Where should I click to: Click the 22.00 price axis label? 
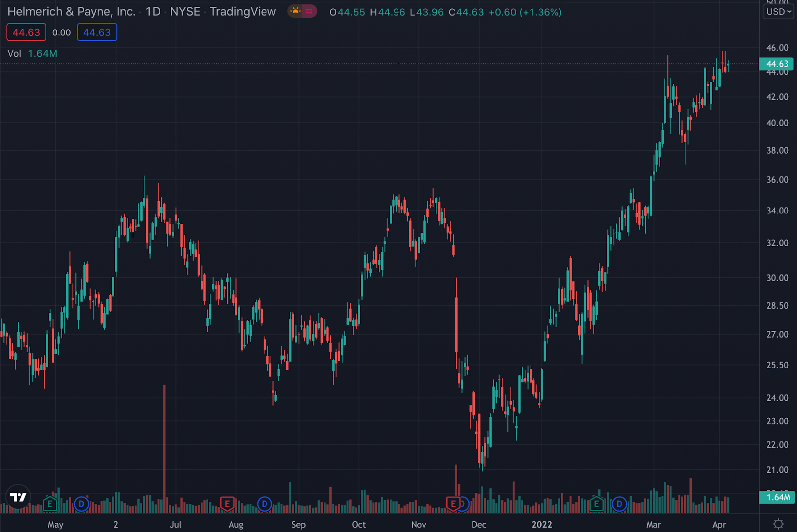[x=777, y=445]
